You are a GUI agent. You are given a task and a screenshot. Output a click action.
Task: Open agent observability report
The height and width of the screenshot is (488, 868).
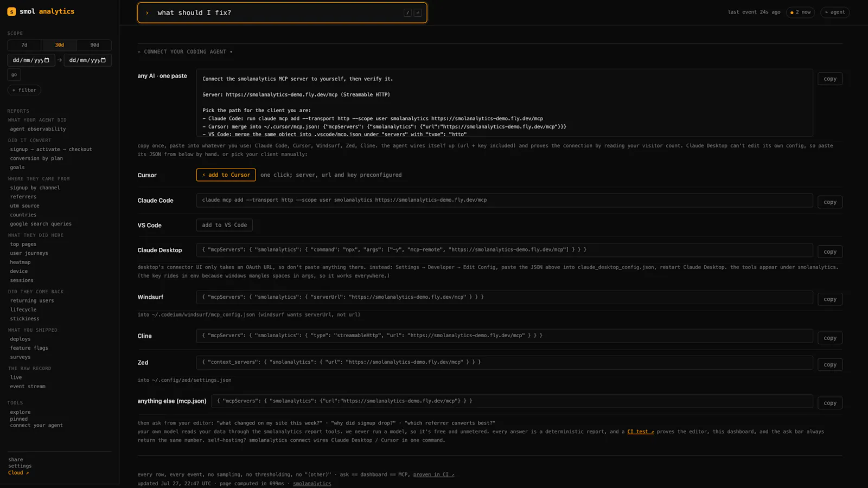[38, 129]
